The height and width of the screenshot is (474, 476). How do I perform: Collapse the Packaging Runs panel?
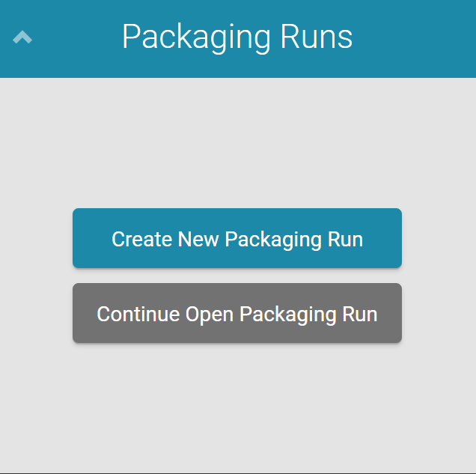click(x=22, y=37)
